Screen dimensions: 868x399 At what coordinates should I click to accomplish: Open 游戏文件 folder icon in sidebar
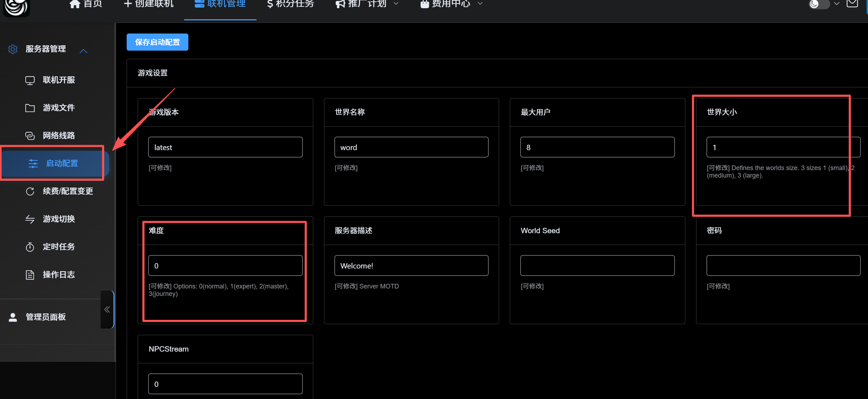click(x=30, y=108)
